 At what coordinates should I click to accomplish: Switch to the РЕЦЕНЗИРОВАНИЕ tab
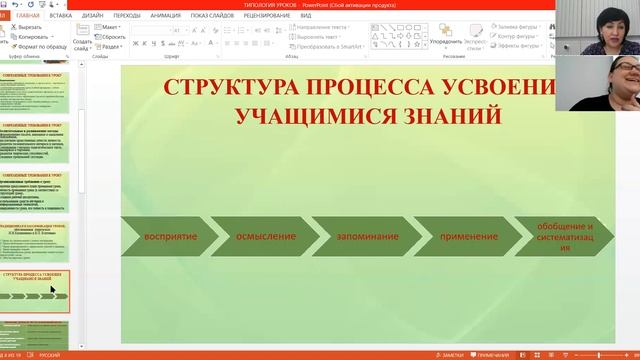[x=267, y=16]
